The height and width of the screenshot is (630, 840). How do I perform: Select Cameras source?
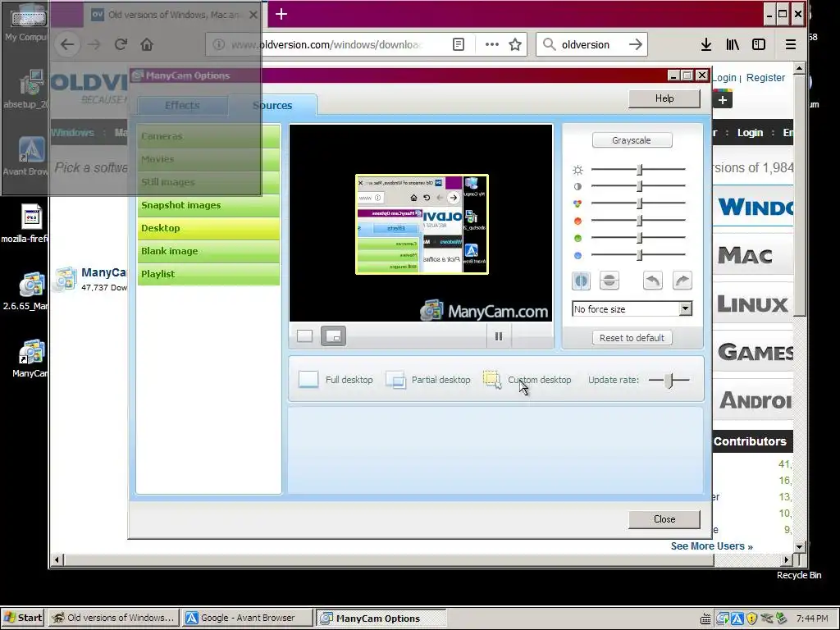[x=208, y=137]
